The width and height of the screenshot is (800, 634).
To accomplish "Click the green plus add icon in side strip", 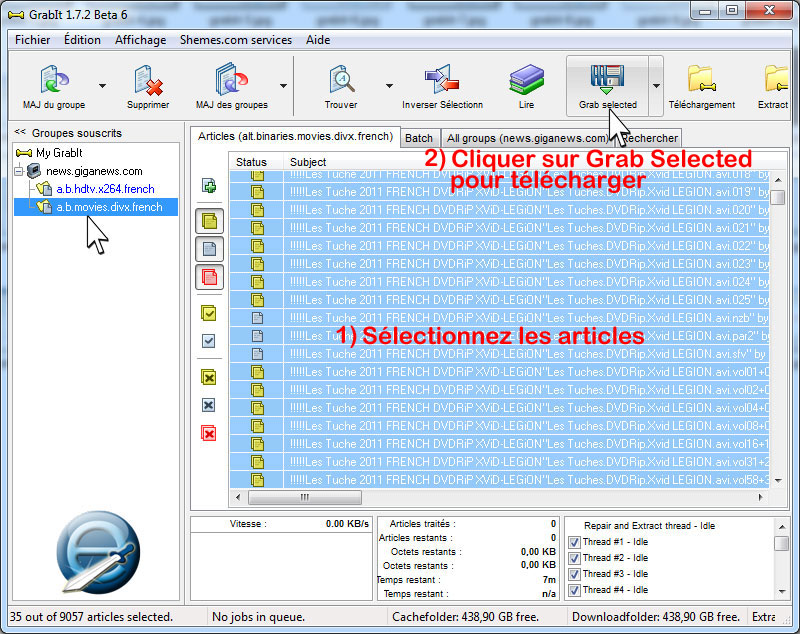I will coord(209,186).
